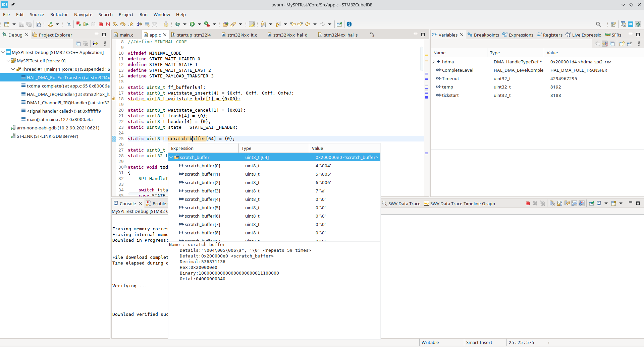The width and height of the screenshot is (644, 347).
Task: Click the red Terminate debug button
Action: (x=101, y=24)
